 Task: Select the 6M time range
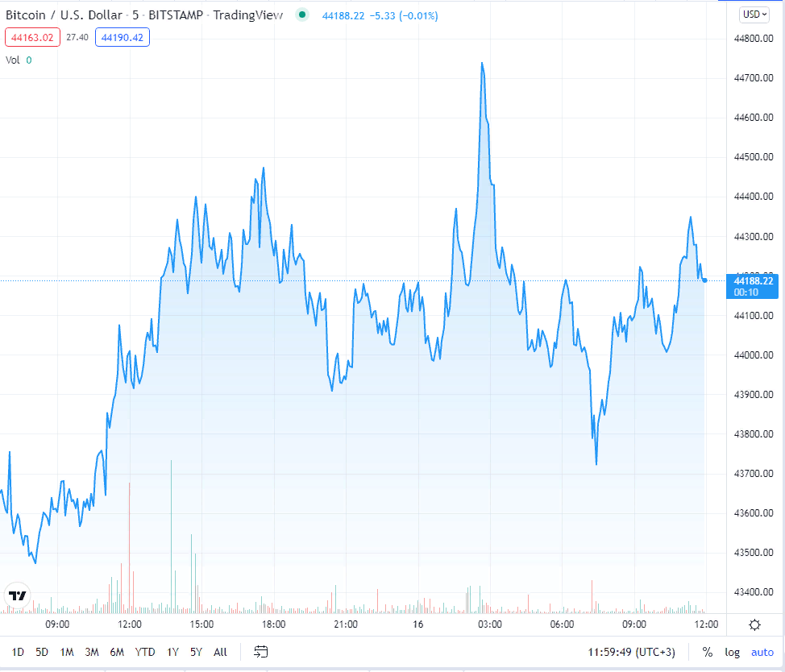click(x=117, y=652)
